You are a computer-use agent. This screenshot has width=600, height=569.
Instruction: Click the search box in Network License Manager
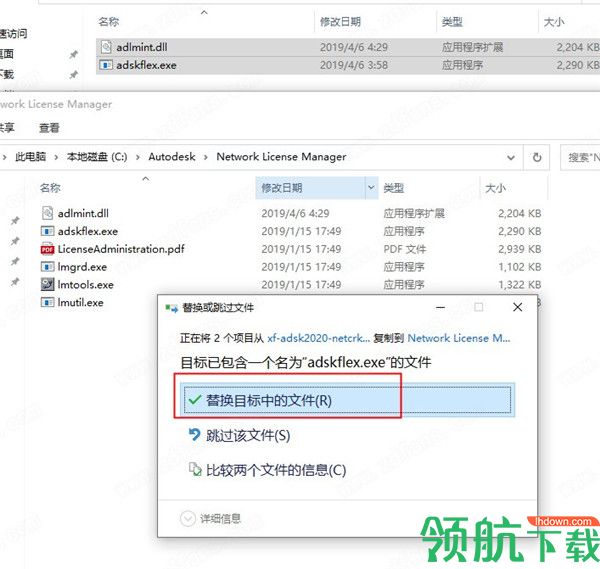pyautogui.click(x=580, y=157)
